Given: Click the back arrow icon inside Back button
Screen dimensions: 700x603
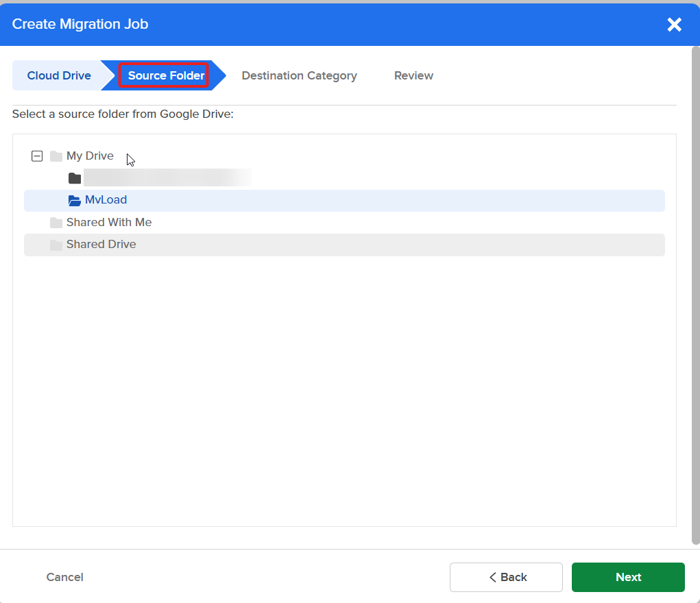Looking at the screenshot, I should [492, 577].
